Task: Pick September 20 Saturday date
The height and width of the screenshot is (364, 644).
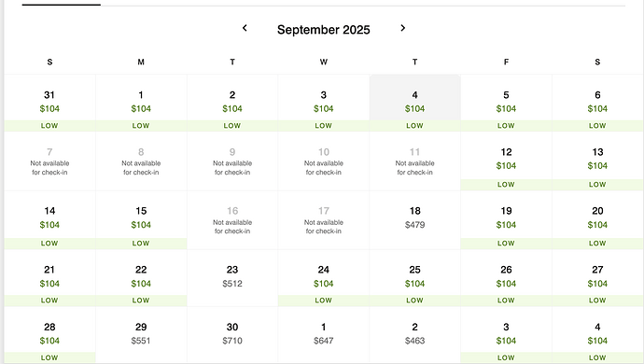Action: pos(597,219)
